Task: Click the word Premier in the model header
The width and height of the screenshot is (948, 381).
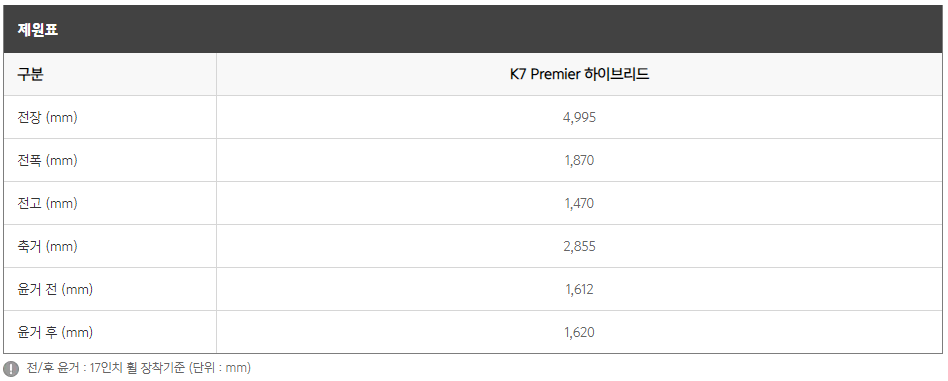Action: (x=555, y=74)
